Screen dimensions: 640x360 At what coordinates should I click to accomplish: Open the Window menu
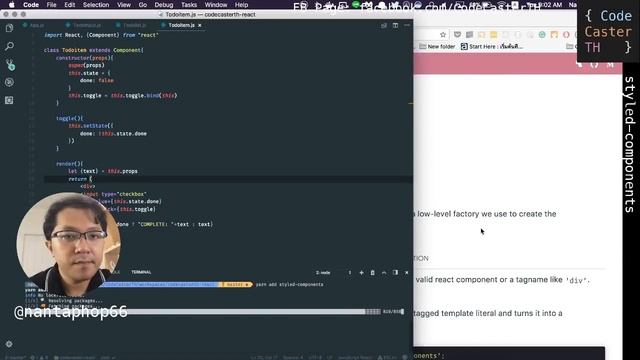(x=216, y=5)
